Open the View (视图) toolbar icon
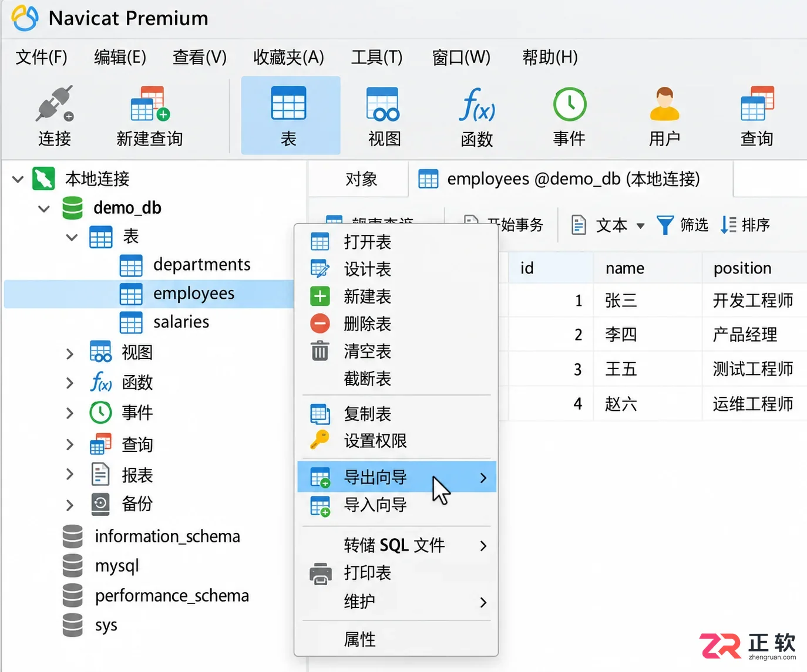 [x=383, y=104]
